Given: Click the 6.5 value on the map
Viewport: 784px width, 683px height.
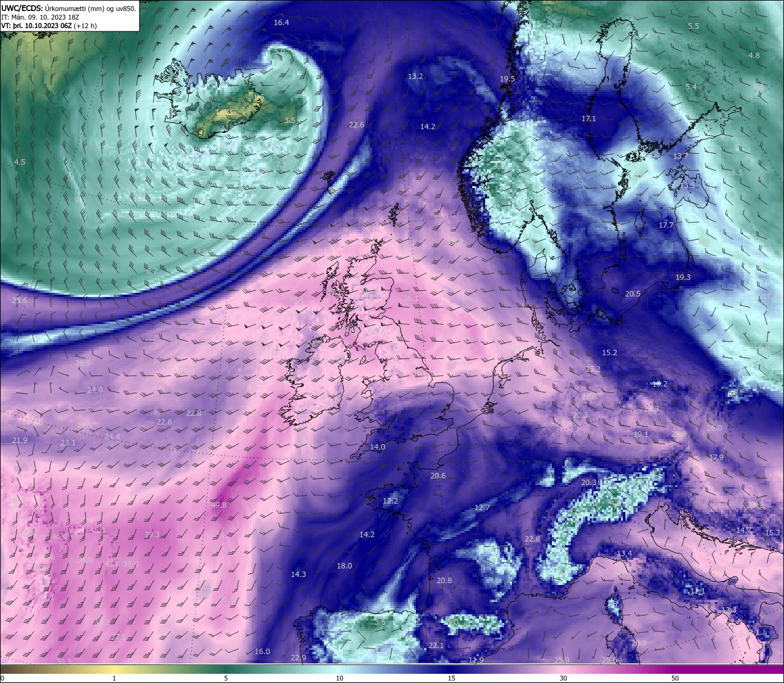Looking at the screenshot, I should [x=737, y=173].
